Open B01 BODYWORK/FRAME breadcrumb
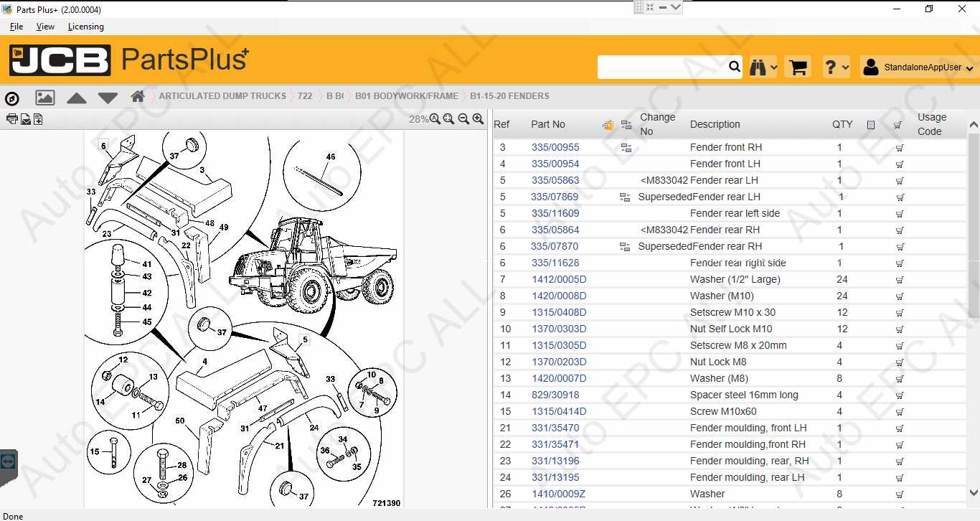The height and width of the screenshot is (521, 980). coord(407,96)
